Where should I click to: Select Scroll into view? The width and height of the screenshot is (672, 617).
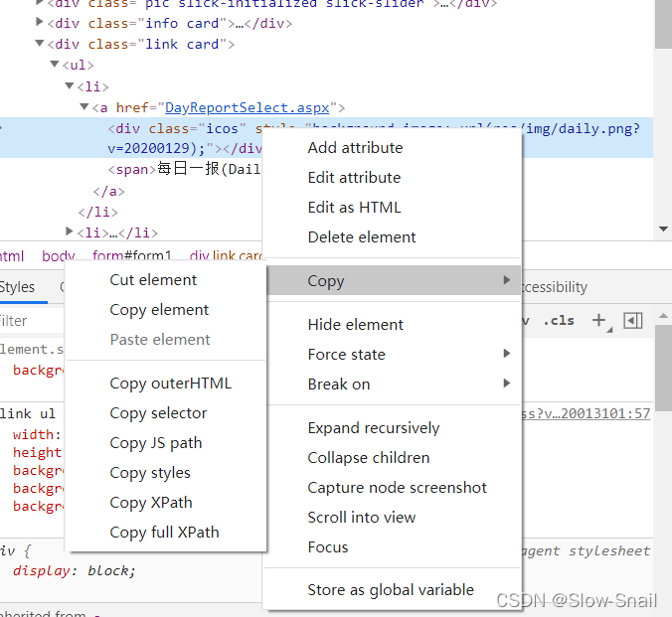[392, 518]
